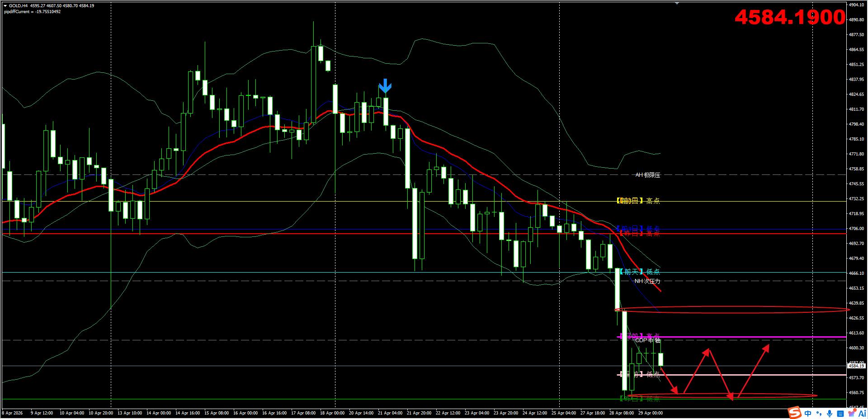
Task: Click the Sogou input method S logo
Action: pyautogui.click(x=794, y=413)
